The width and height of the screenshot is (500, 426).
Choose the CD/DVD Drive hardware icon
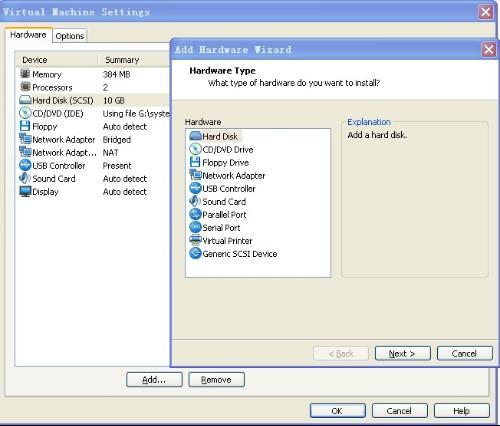pyautogui.click(x=195, y=149)
